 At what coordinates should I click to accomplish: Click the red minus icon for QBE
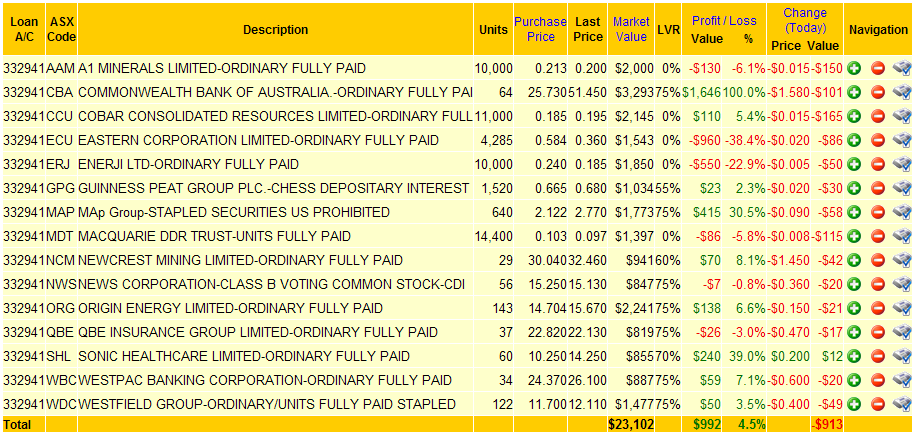(878, 333)
